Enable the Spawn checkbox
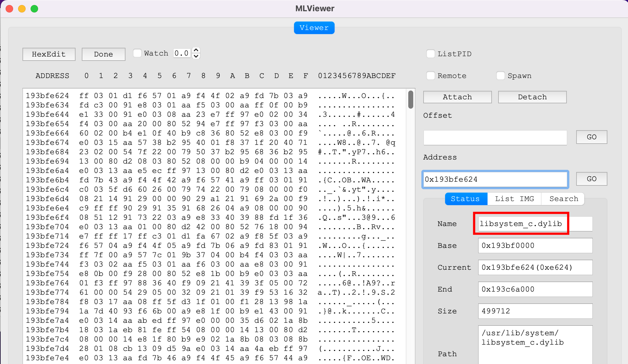This screenshot has height=364, width=628. (x=501, y=76)
